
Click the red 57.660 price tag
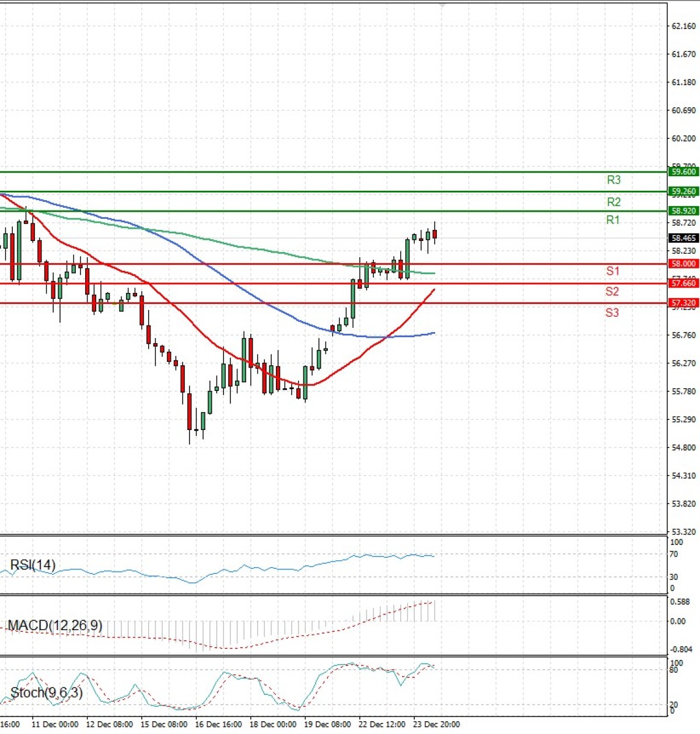(683, 284)
